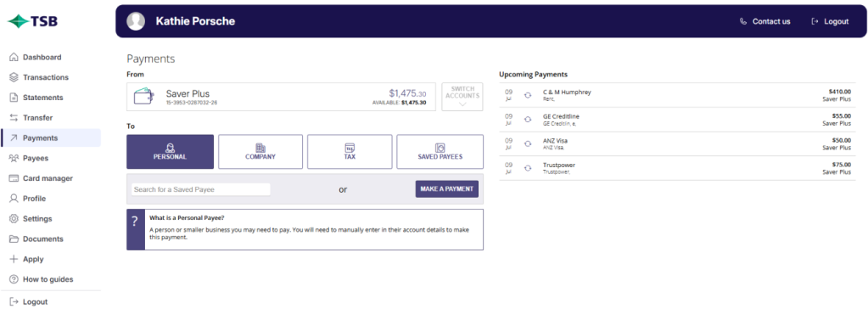This screenshot has height=320, width=868.
Task: Click the How to guides question icon
Action: (x=14, y=279)
